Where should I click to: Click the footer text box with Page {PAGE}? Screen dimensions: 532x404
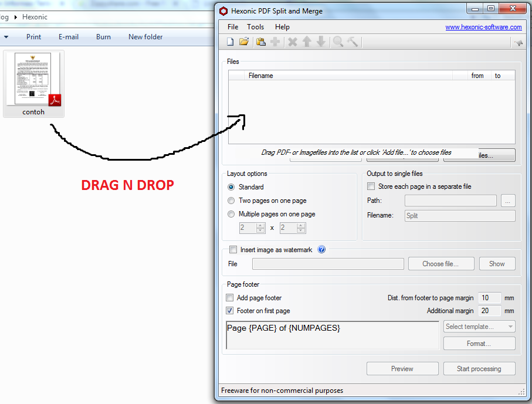333,335
